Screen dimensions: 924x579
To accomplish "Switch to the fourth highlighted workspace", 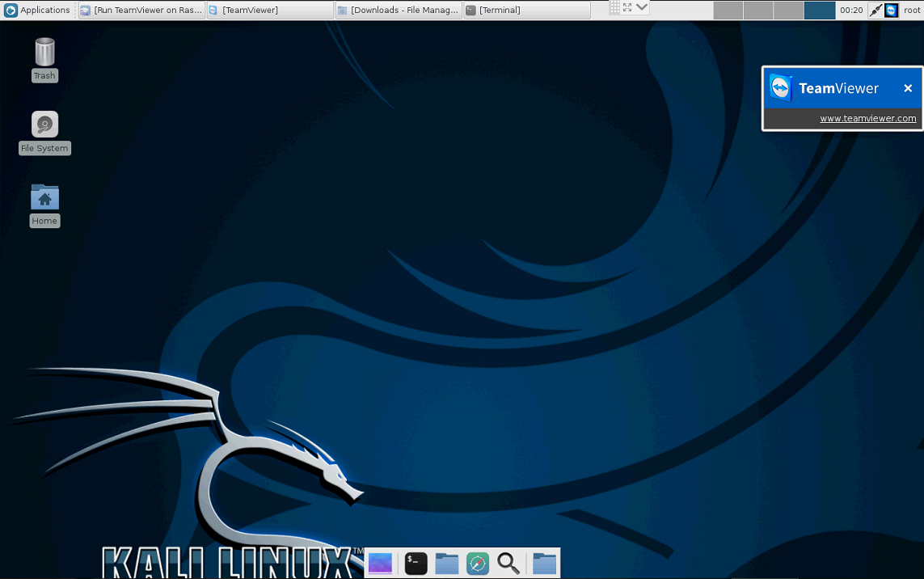I will pyautogui.click(x=819, y=10).
